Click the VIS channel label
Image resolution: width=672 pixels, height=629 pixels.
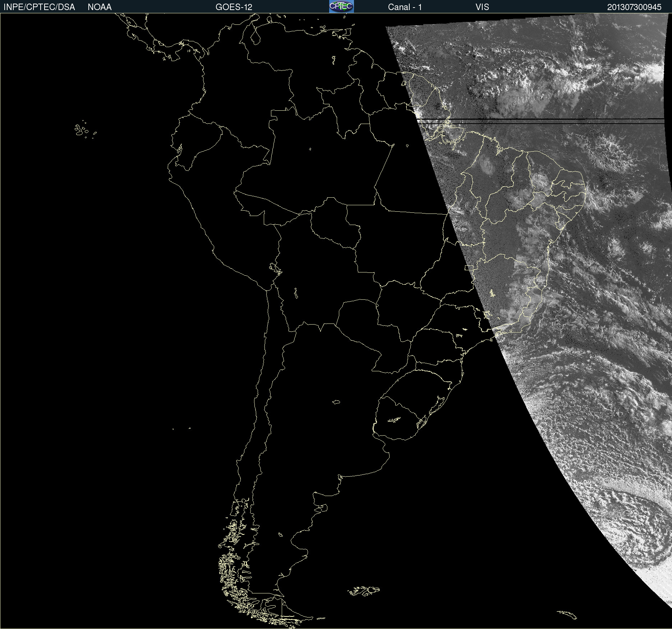click(482, 7)
